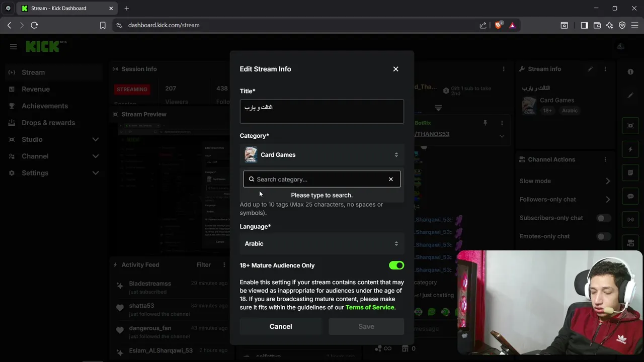Open the Card Games category dropdown
This screenshot has height=362, width=644.
pos(321,155)
